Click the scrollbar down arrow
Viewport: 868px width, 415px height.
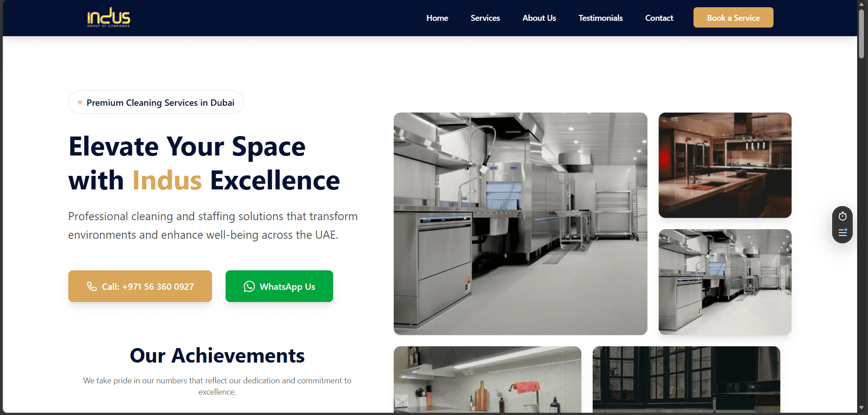[862, 408]
